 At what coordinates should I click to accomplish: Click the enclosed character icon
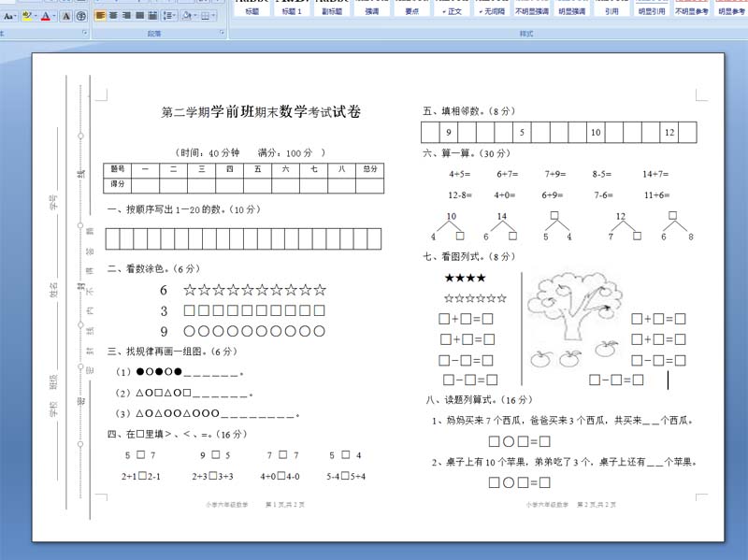click(x=81, y=16)
